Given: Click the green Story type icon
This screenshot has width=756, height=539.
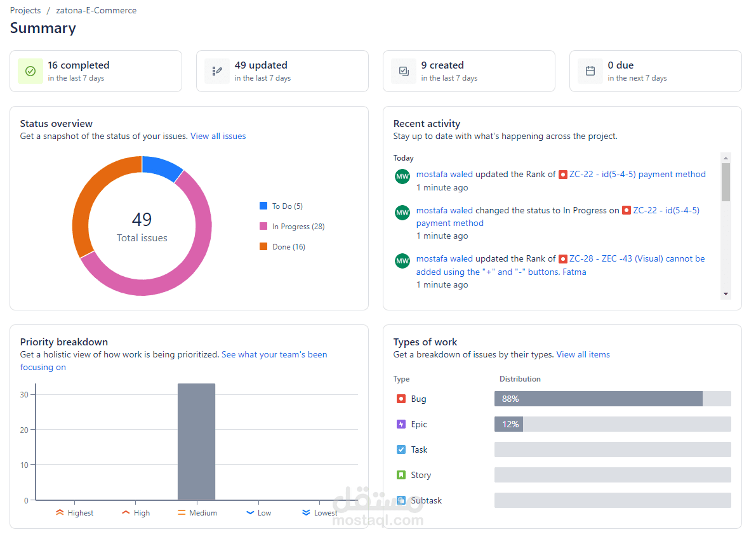Looking at the screenshot, I should 401,475.
